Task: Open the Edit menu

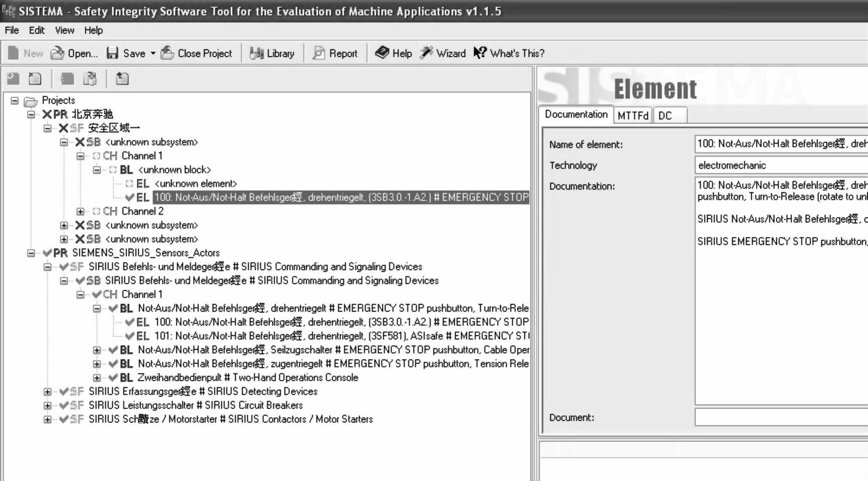Action: point(37,30)
